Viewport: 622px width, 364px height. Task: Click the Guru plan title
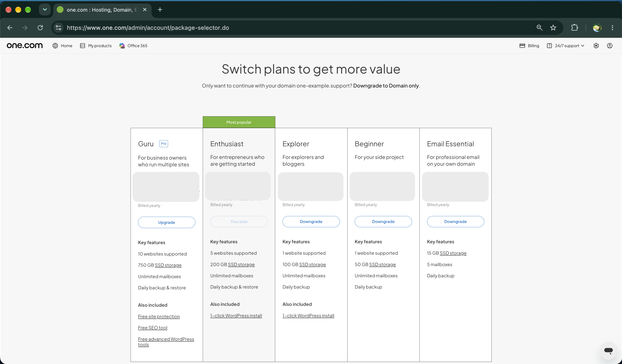pos(146,144)
